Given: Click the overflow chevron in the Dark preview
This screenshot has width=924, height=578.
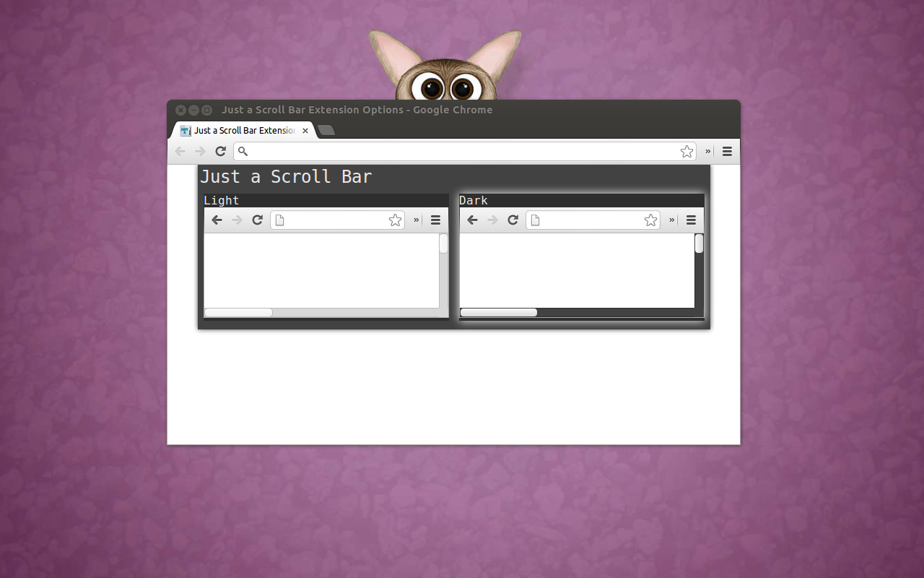Looking at the screenshot, I should 672,220.
